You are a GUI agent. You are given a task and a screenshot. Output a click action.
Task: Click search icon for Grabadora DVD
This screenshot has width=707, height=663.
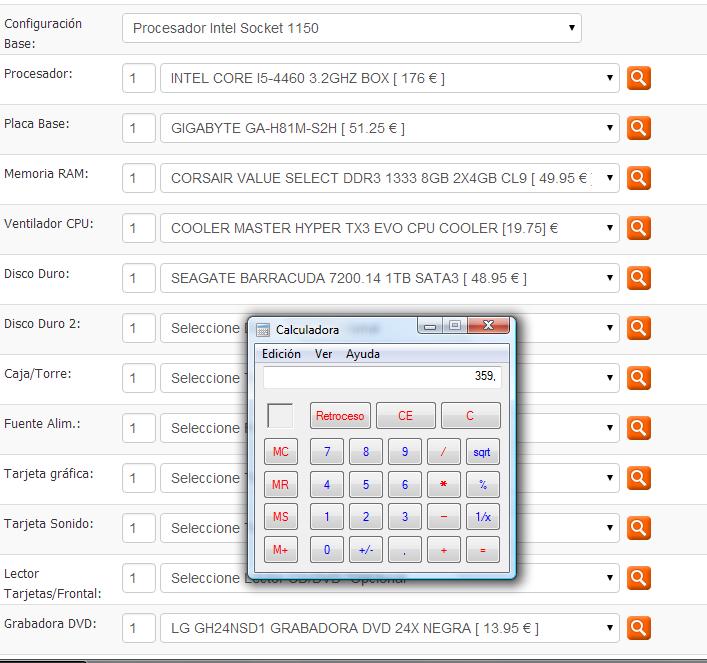tap(638, 628)
